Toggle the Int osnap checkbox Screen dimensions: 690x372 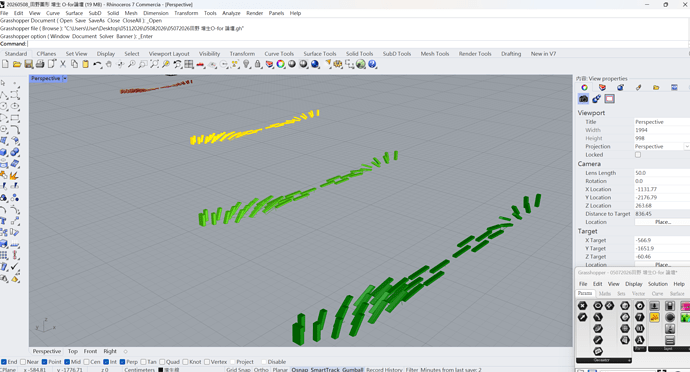pos(106,362)
